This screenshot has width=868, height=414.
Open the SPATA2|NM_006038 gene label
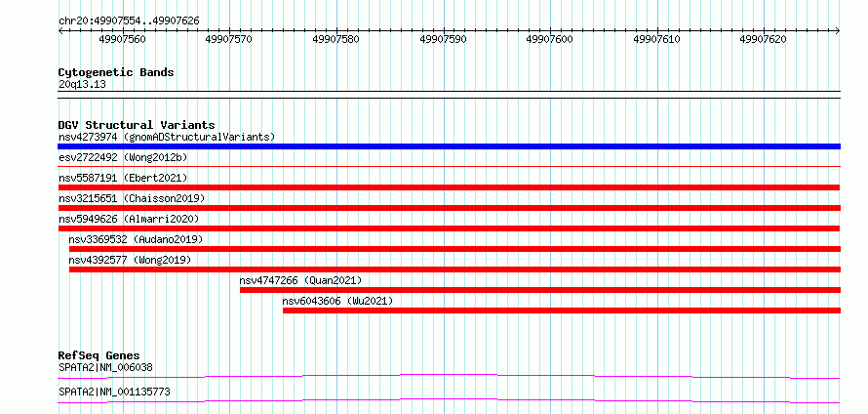(105, 367)
